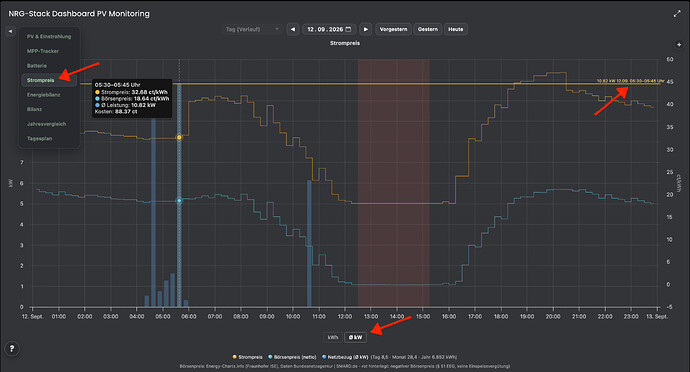690x372 pixels.
Task: Toggle the Strompreis series in the legend
Action: tap(247, 357)
